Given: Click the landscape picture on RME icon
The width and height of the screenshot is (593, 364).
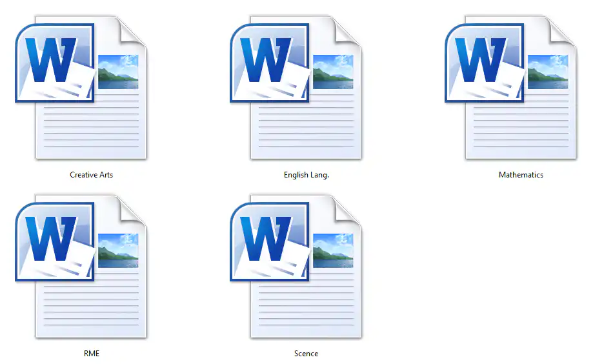Looking at the screenshot, I should point(118,250).
